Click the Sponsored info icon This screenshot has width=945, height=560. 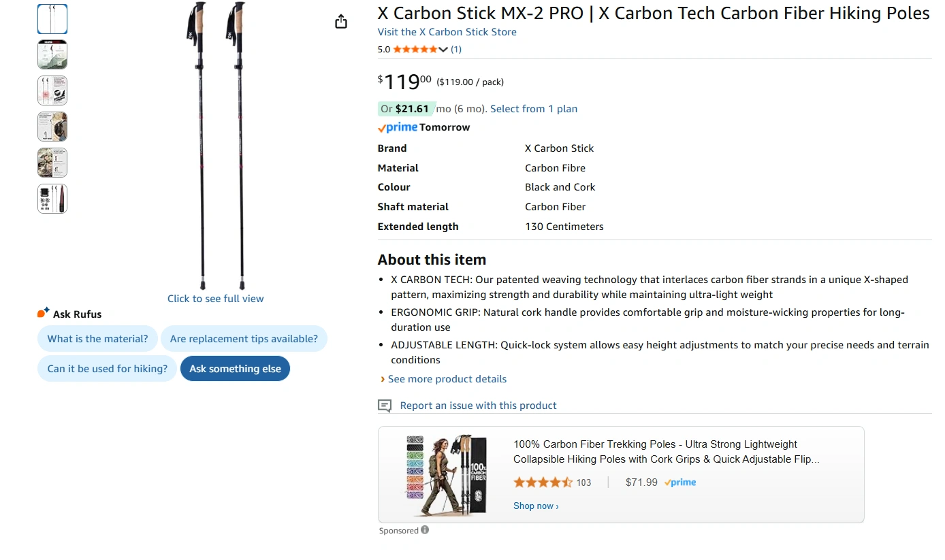click(425, 530)
